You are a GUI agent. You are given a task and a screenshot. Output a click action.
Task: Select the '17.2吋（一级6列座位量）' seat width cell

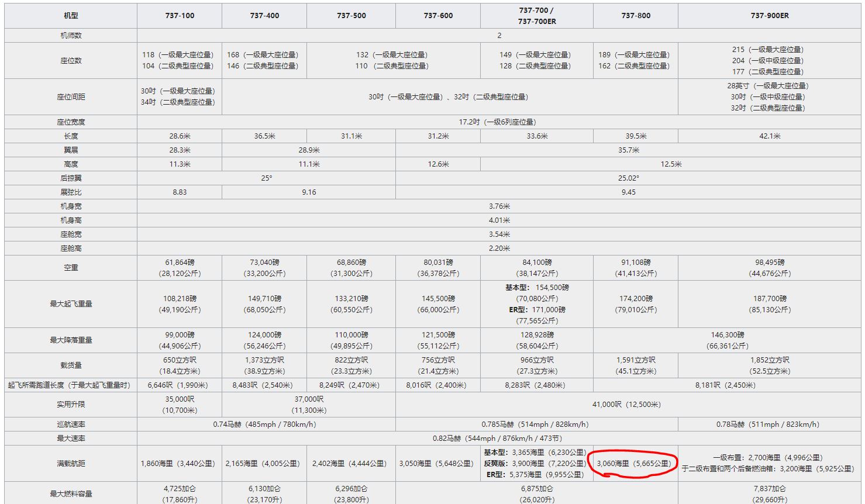499,122
